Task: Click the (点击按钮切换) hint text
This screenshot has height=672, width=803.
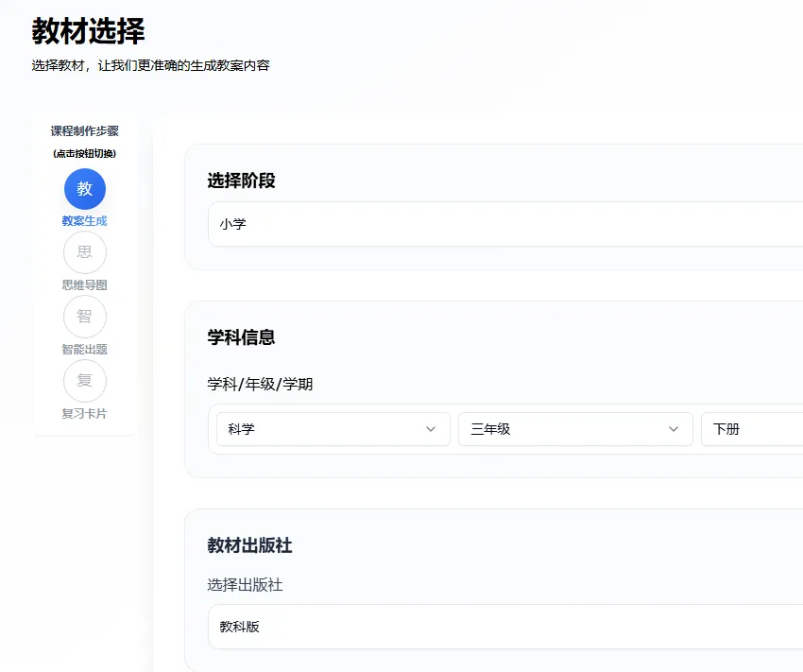Action: (x=84, y=154)
